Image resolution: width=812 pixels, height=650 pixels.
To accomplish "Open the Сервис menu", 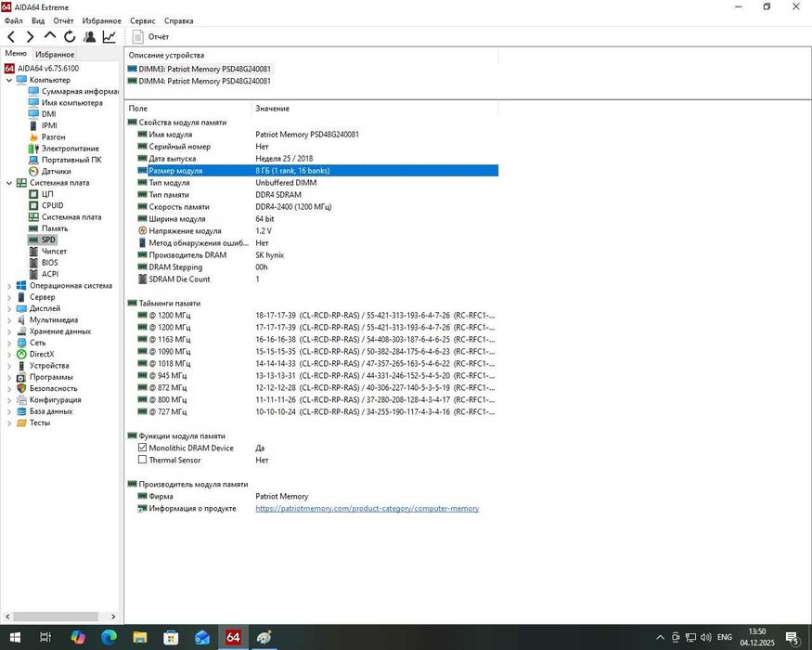I will point(142,20).
